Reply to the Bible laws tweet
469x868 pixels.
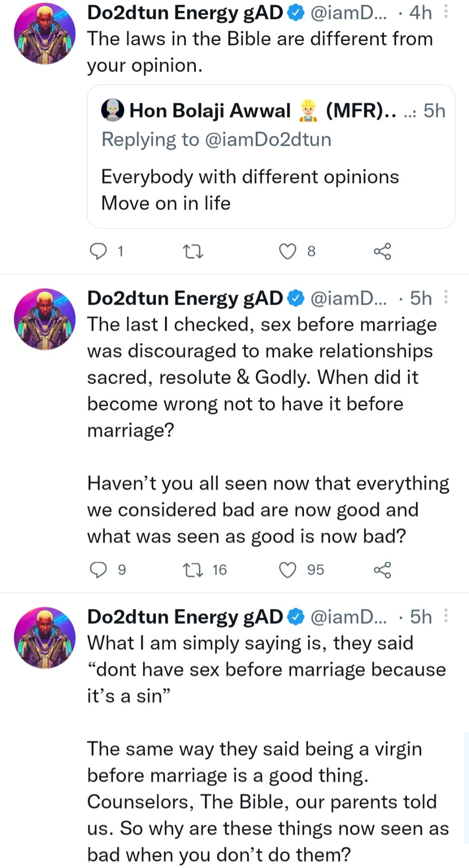coord(99,251)
